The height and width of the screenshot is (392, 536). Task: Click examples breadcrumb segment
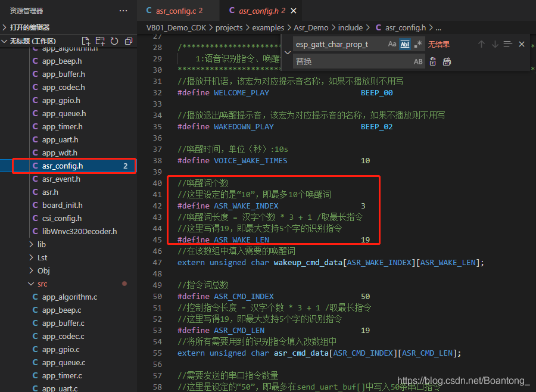coord(268,28)
